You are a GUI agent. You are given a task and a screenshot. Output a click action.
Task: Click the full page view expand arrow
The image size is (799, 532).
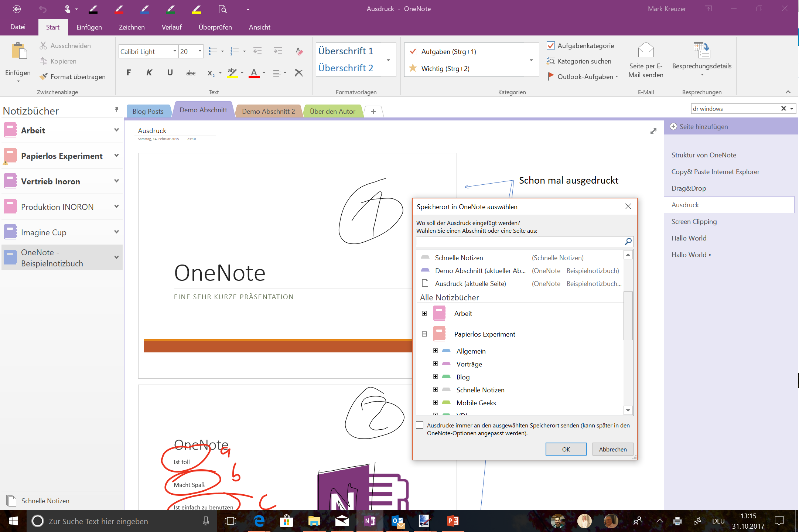point(653,131)
